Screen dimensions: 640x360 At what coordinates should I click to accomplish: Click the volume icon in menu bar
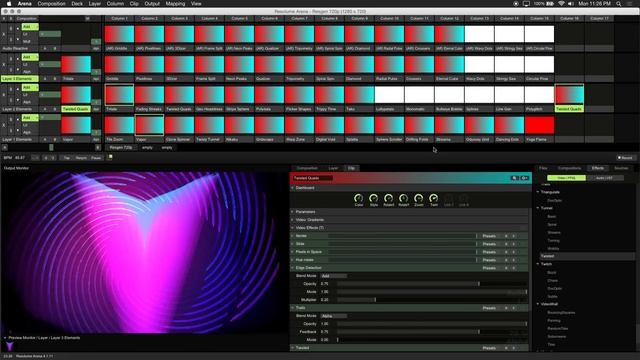(571, 4)
